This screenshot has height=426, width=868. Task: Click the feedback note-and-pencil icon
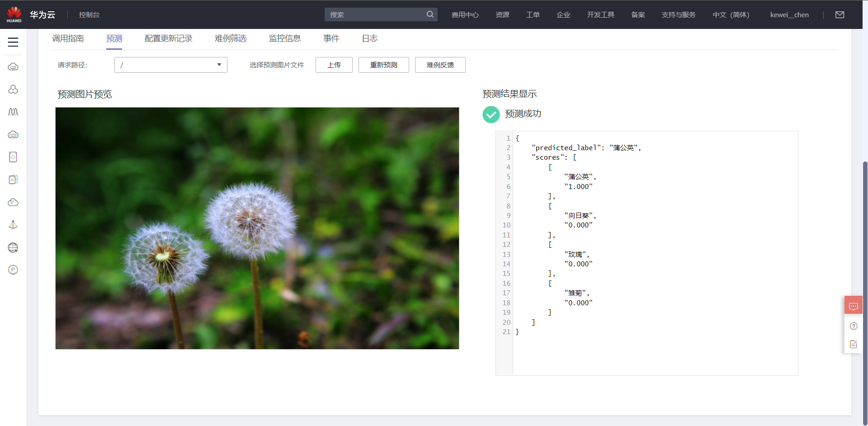(x=854, y=345)
